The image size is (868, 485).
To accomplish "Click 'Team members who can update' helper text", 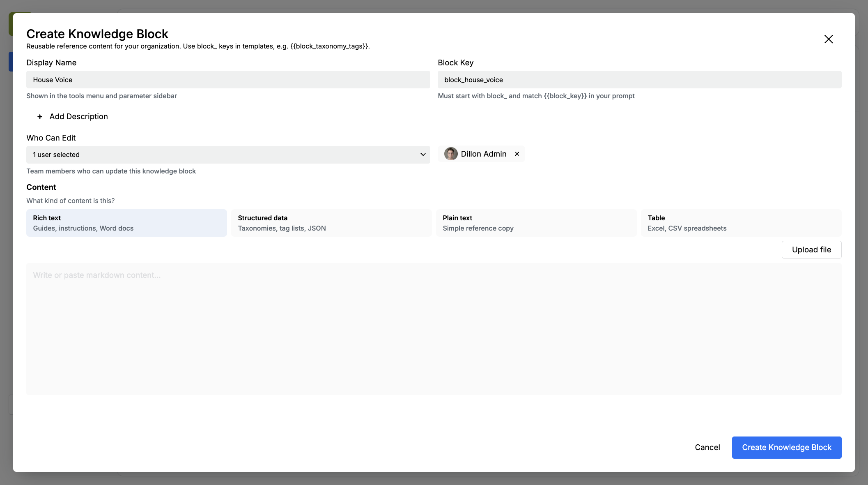I will click(111, 171).
